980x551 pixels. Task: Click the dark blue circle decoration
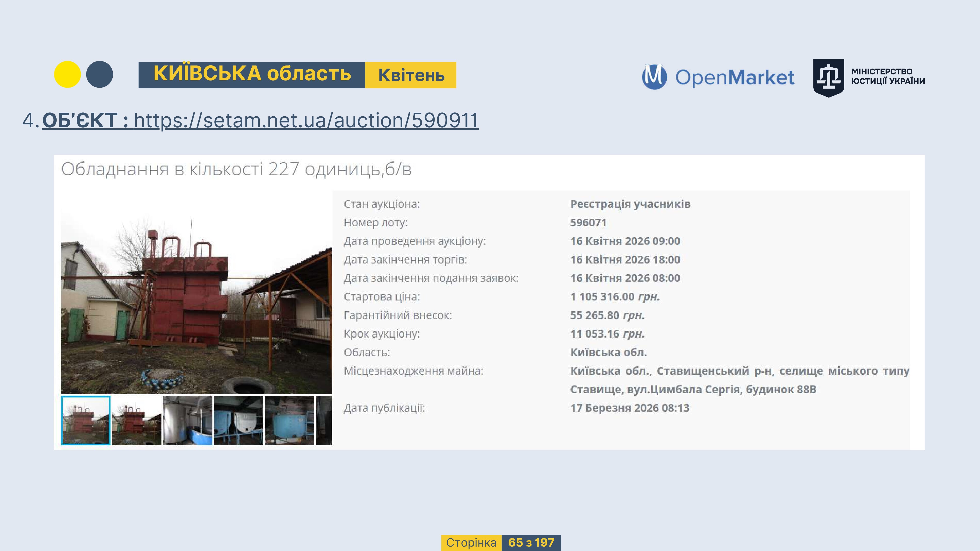[x=100, y=74]
